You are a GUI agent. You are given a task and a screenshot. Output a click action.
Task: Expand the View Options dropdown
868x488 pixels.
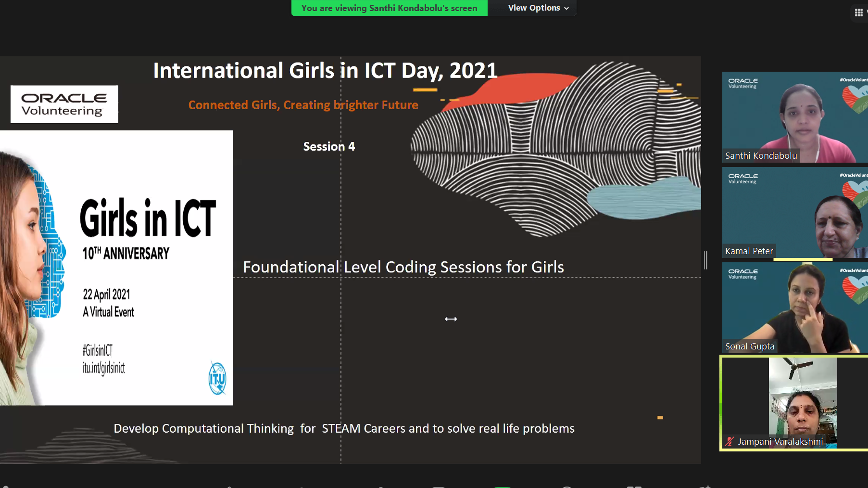click(x=538, y=8)
